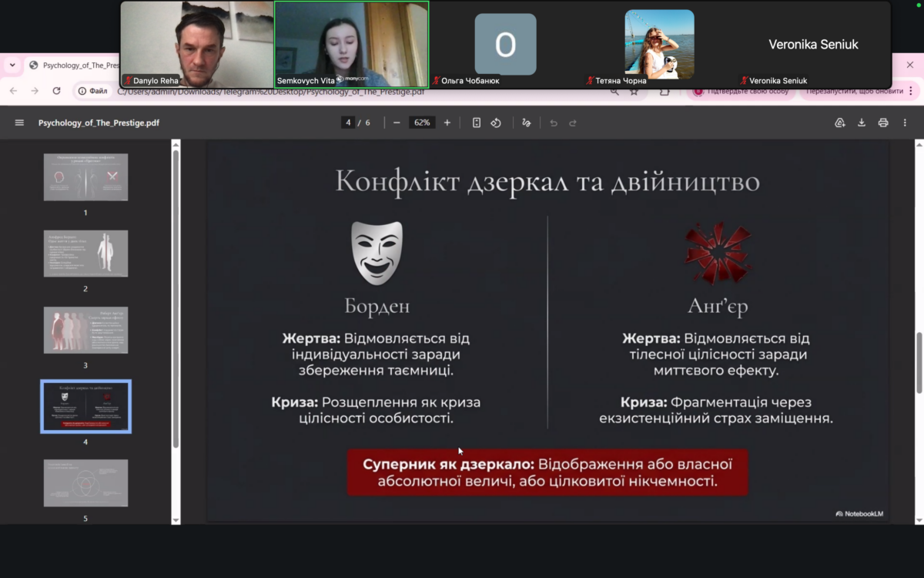Open PDF viewer more actions menu
The width and height of the screenshot is (924, 578).
pyautogui.click(x=905, y=123)
